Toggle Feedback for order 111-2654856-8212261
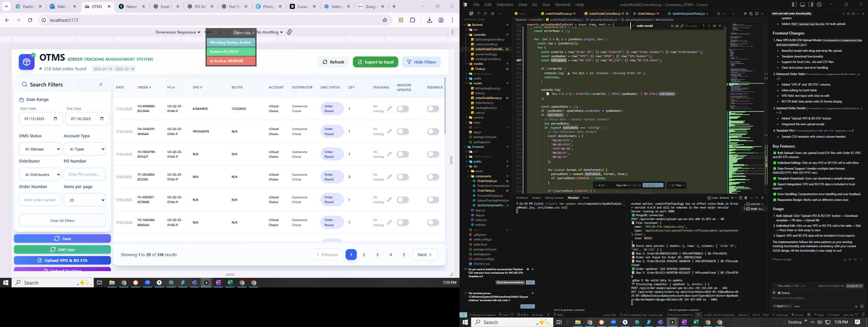 point(433,177)
